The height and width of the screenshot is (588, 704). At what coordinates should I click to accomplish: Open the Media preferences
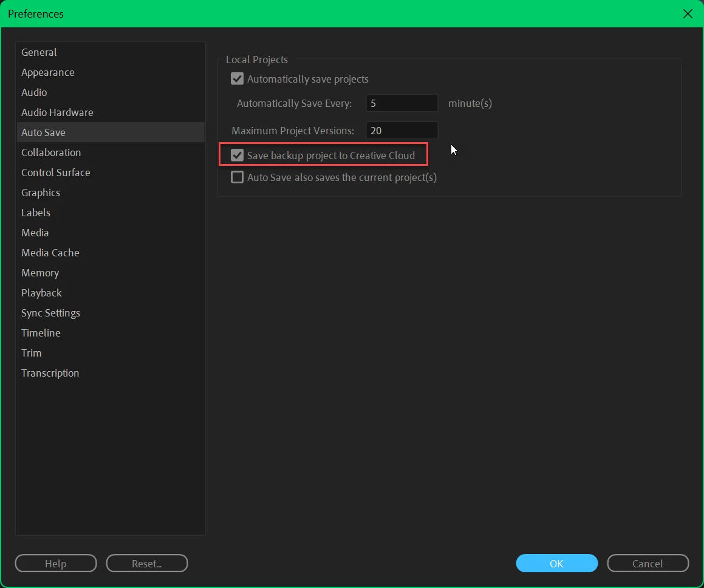click(111, 233)
